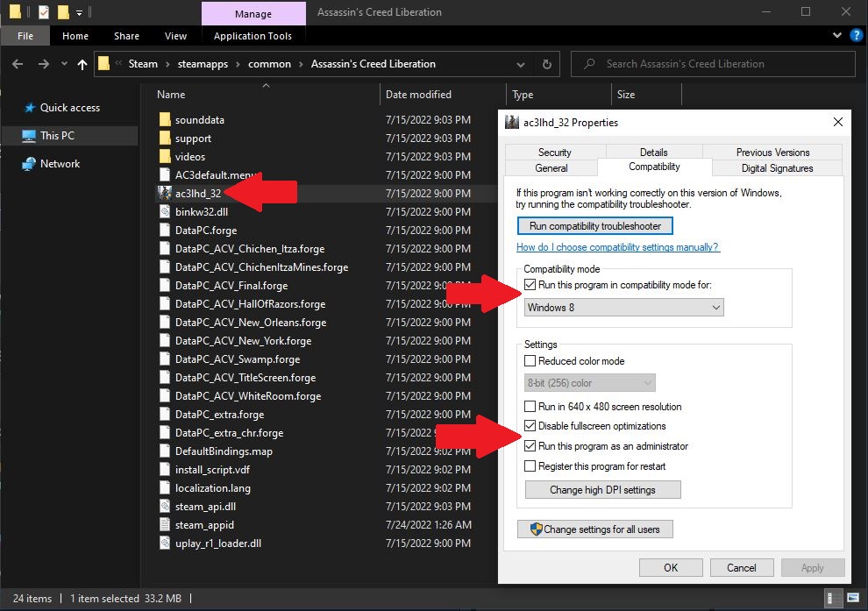Click the support folder icon
868x611 pixels.
coord(165,138)
